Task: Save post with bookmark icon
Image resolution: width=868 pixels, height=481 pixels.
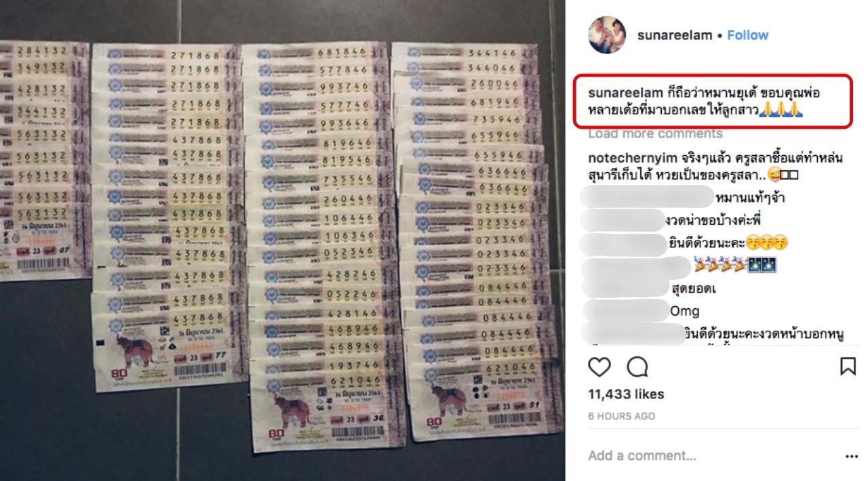Action: (x=848, y=367)
